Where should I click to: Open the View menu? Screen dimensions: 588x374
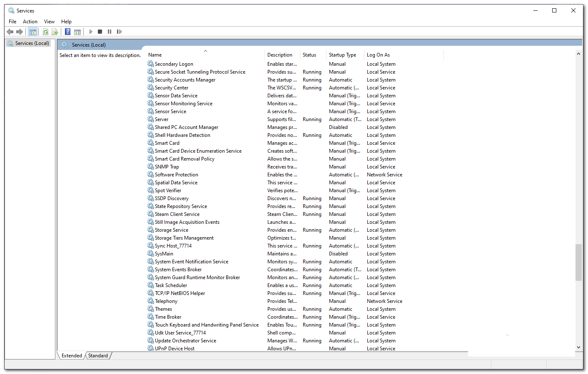pos(49,21)
